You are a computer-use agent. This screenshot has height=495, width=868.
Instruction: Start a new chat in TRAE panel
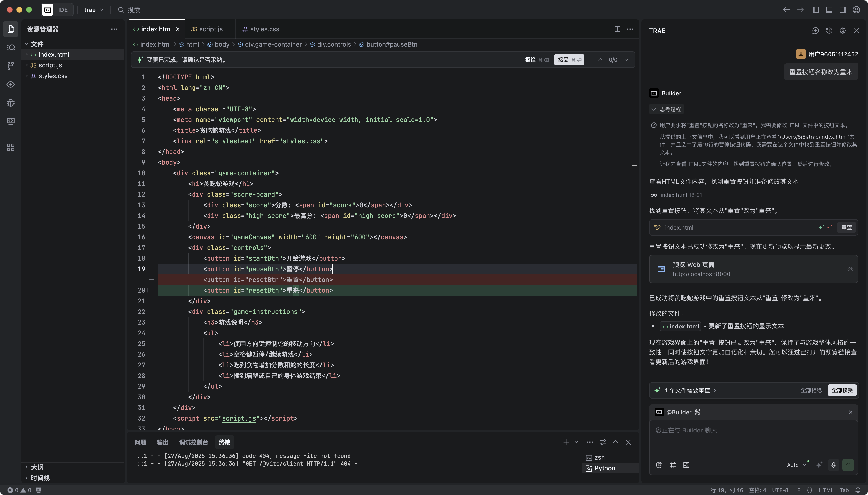coord(815,31)
